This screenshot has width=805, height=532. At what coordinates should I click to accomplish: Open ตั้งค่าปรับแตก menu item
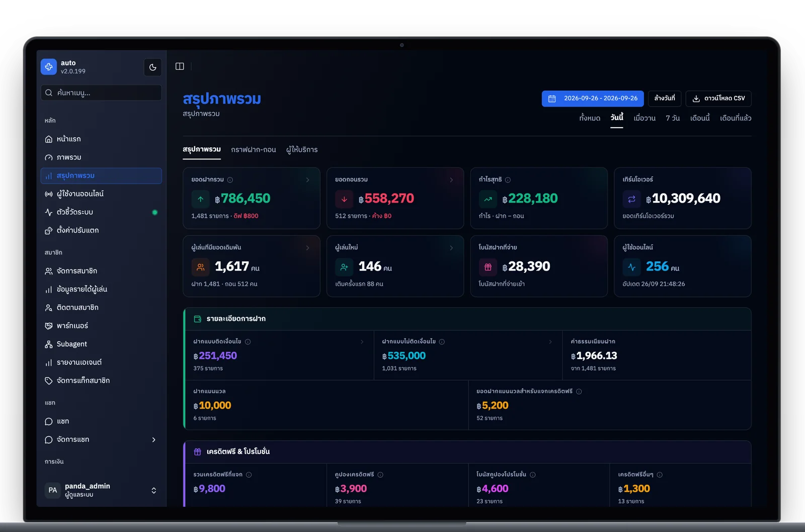(101, 230)
